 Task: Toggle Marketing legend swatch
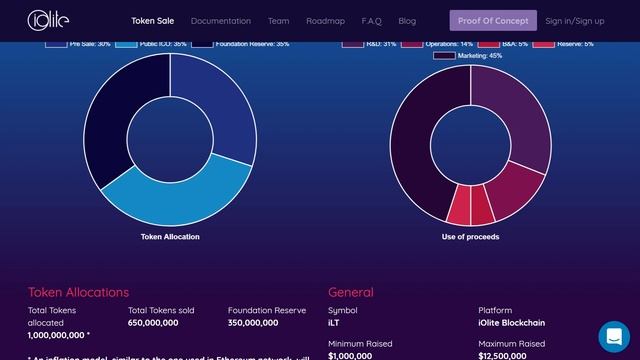point(444,56)
